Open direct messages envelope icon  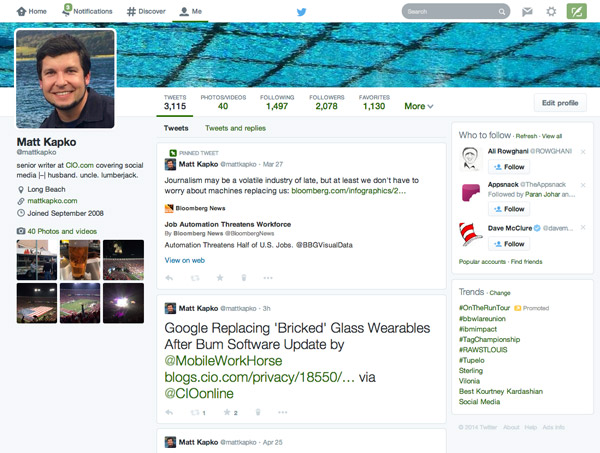(527, 12)
